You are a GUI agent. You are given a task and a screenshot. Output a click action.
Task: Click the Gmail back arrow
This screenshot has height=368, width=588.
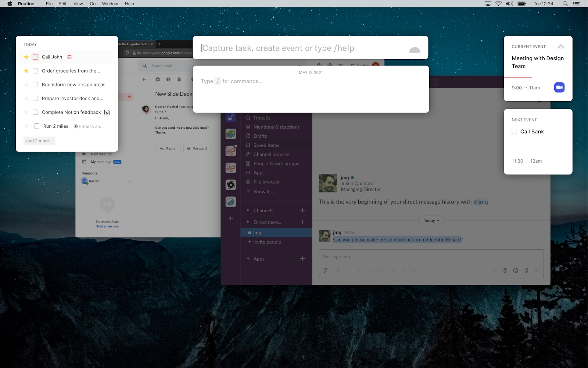click(x=144, y=79)
